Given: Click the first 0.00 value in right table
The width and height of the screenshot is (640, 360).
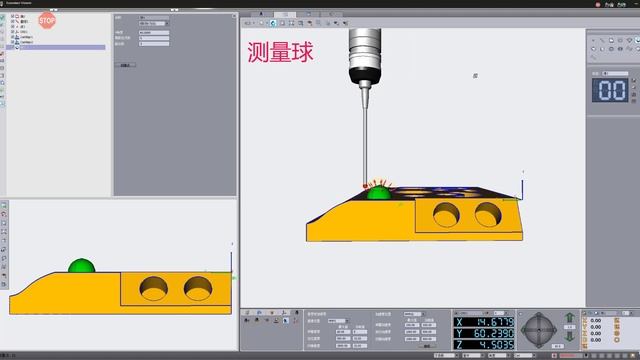Looking at the screenshot, I should click(x=596, y=320).
